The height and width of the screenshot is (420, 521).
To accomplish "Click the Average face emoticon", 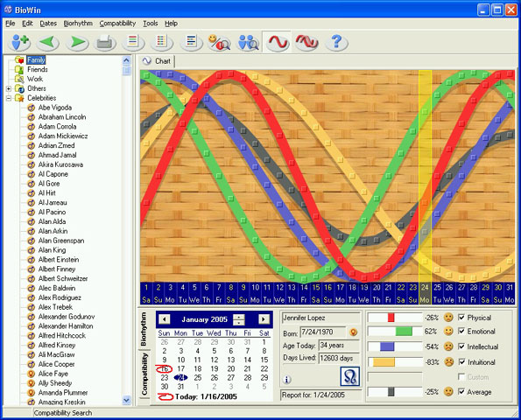I will [x=448, y=392].
